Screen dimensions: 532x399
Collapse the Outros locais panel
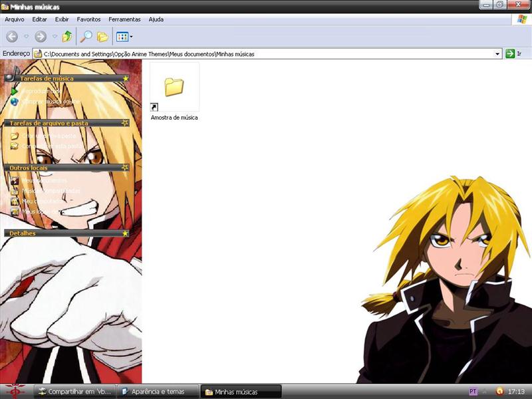tap(125, 168)
